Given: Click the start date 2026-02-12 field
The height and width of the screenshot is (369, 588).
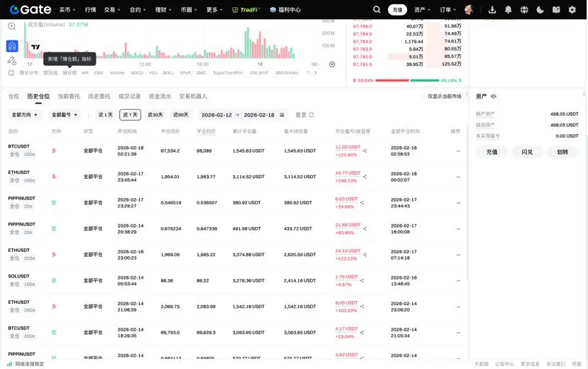Looking at the screenshot, I should 217,115.
